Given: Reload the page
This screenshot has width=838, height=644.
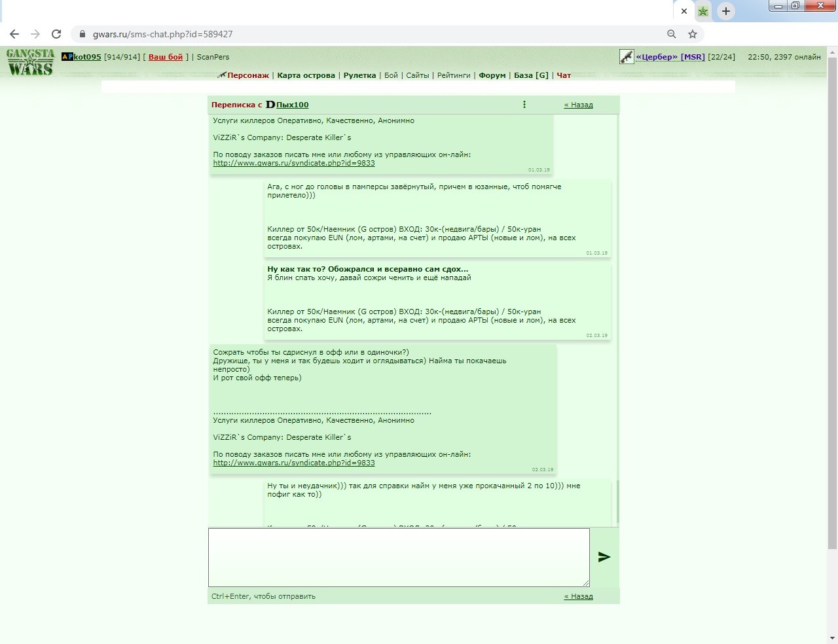Looking at the screenshot, I should click(x=56, y=34).
